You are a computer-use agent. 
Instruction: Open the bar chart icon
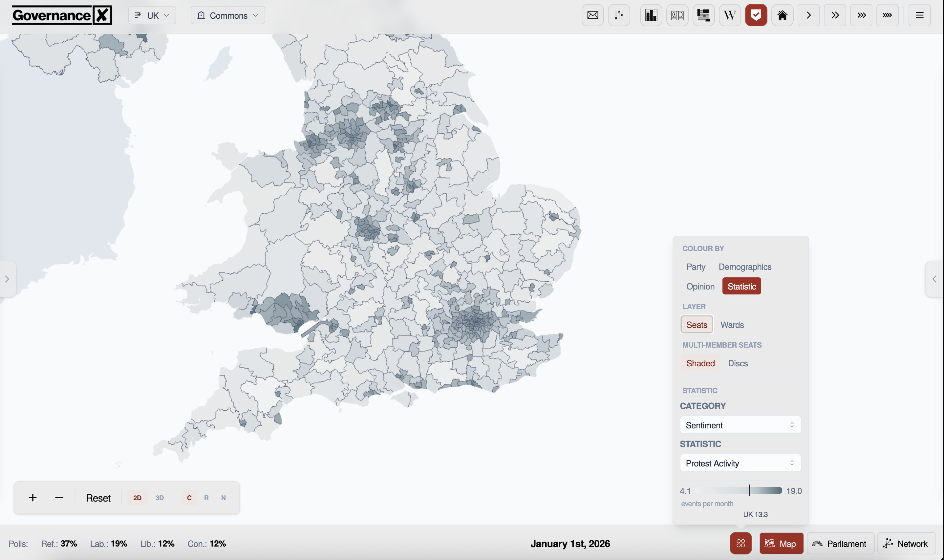pyautogui.click(x=651, y=15)
